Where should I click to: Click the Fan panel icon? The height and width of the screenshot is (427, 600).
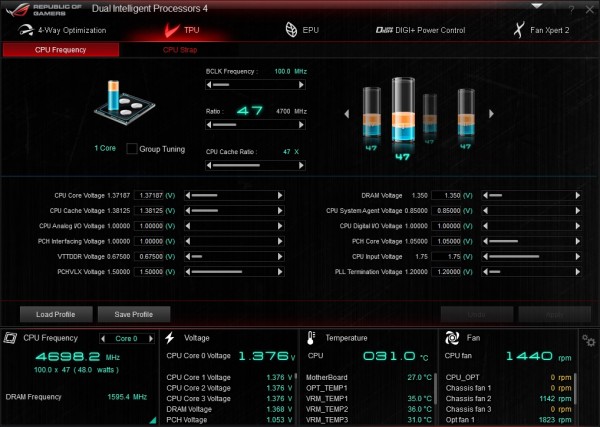(452, 338)
